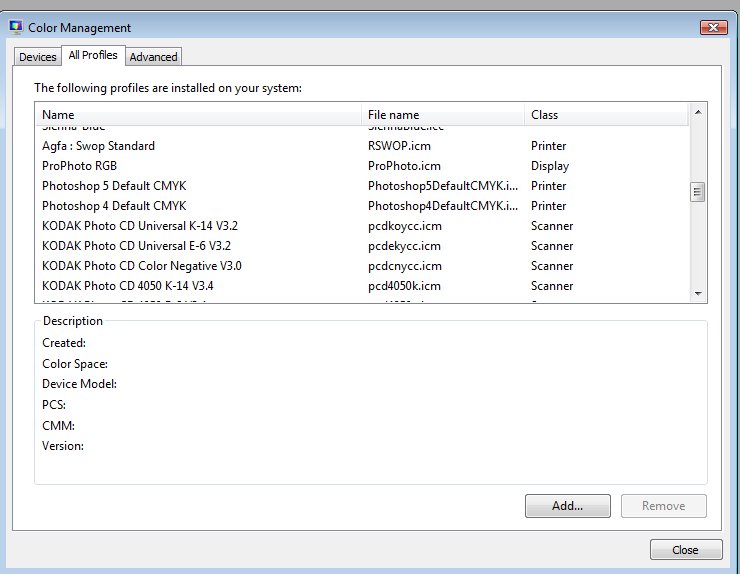This screenshot has height=574, width=740.
Task: Click the Display class cell of ProPhoto RGB
Action: point(550,166)
